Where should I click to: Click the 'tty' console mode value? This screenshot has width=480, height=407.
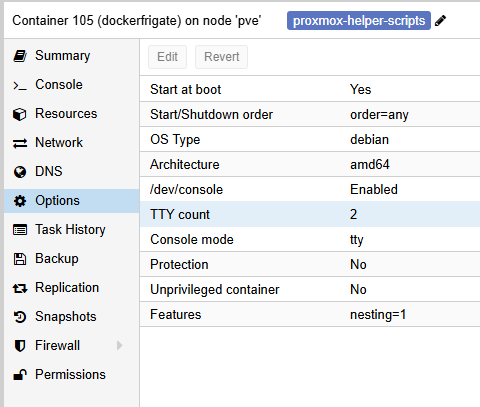click(x=357, y=240)
